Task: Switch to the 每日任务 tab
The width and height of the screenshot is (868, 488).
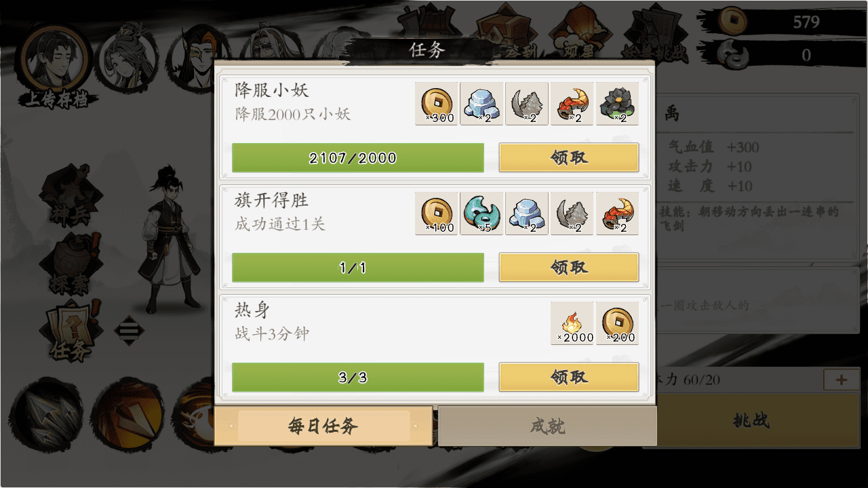Action: point(323,426)
